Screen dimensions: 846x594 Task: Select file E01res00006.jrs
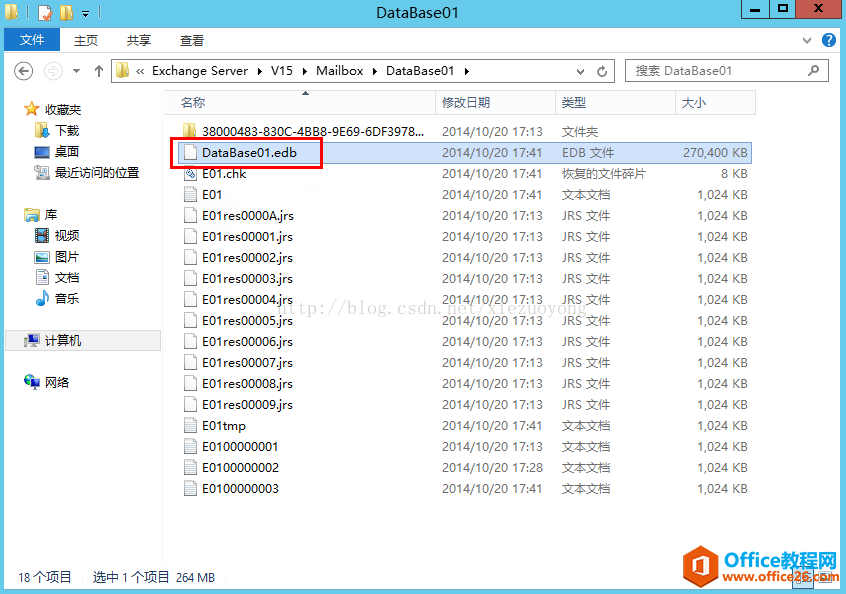point(247,342)
